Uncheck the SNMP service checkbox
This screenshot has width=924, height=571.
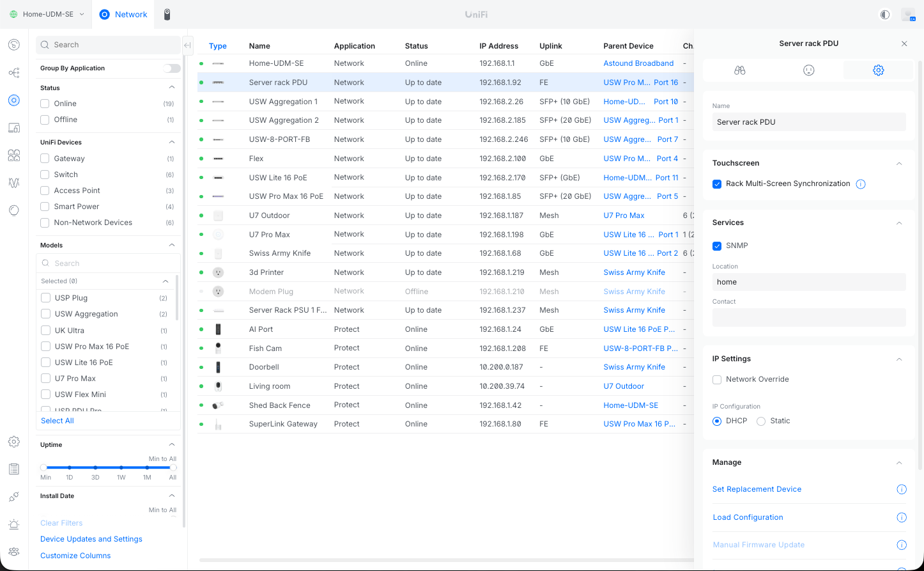point(717,246)
